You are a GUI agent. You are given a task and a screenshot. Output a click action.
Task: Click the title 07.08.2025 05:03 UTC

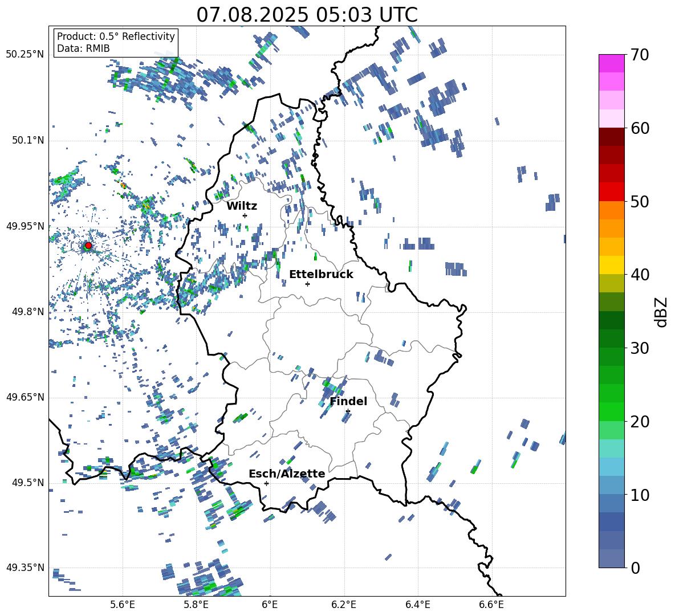tap(307, 15)
